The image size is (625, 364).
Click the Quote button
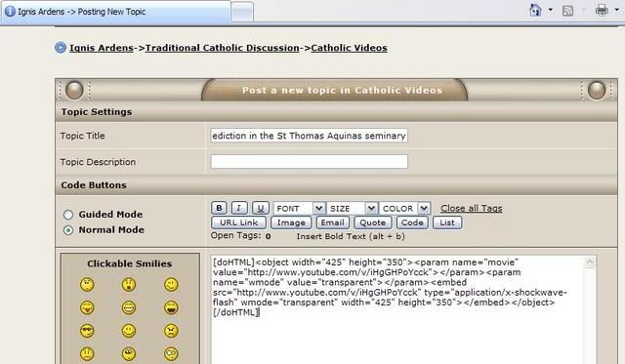click(x=373, y=222)
